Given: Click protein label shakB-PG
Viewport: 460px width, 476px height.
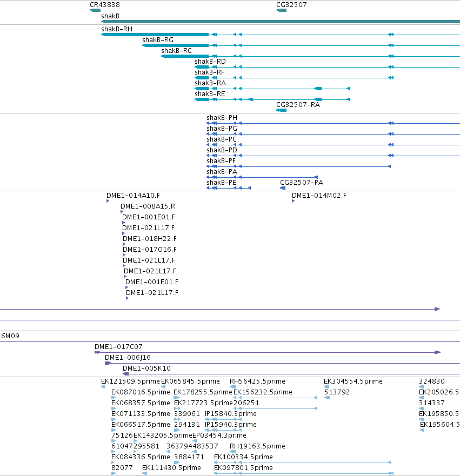Looking at the screenshot, I should click(x=222, y=129).
